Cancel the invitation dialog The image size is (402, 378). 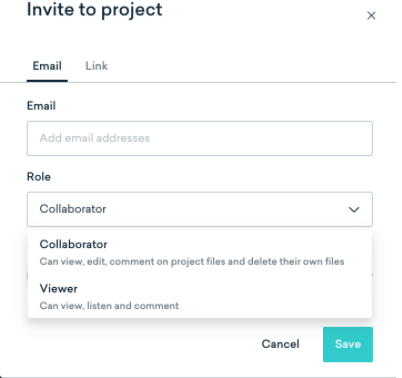click(x=280, y=344)
